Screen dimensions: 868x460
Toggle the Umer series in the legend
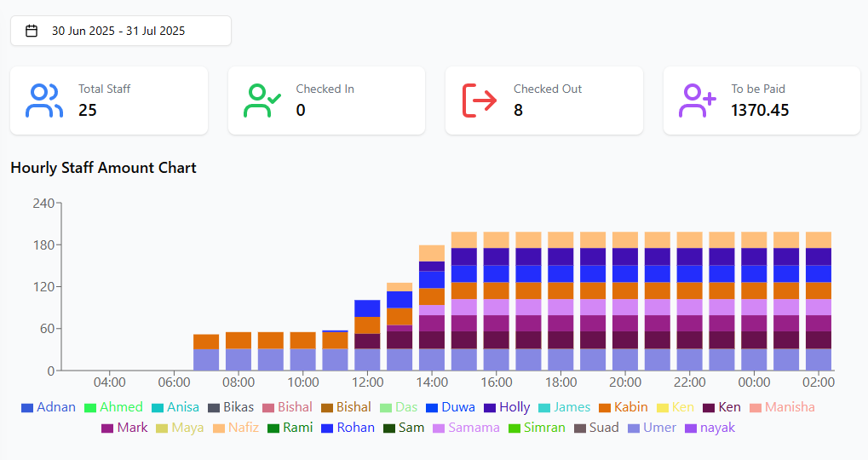pyautogui.click(x=659, y=428)
